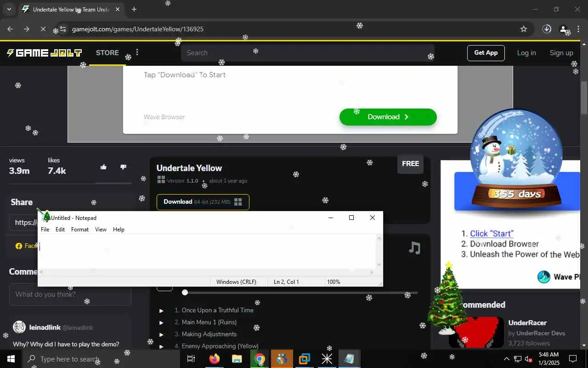Image resolution: width=588 pixels, height=368 pixels.
Task: Open Windows Start menu
Action: pyautogui.click(x=11, y=359)
